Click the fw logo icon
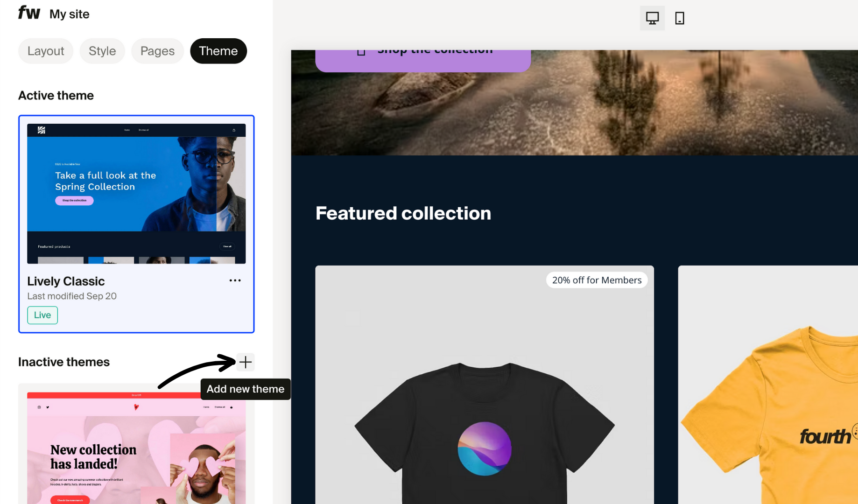Image resolution: width=858 pixels, height=504 pixels. 29,13
